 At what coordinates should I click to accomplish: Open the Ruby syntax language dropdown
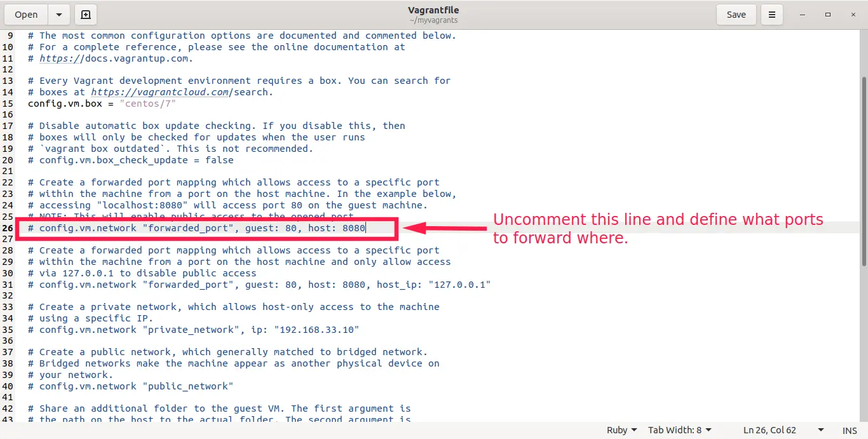pyautogui.click(x=621, y=430)
